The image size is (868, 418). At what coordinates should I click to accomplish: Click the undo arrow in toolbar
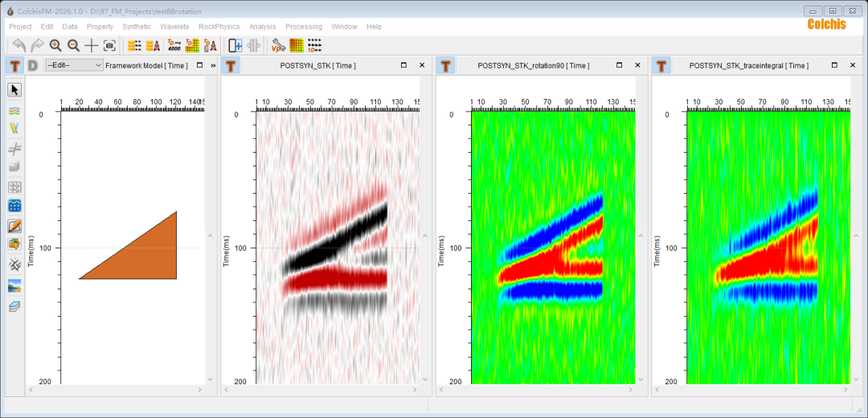pyautogui.click(x=18, y=46)
